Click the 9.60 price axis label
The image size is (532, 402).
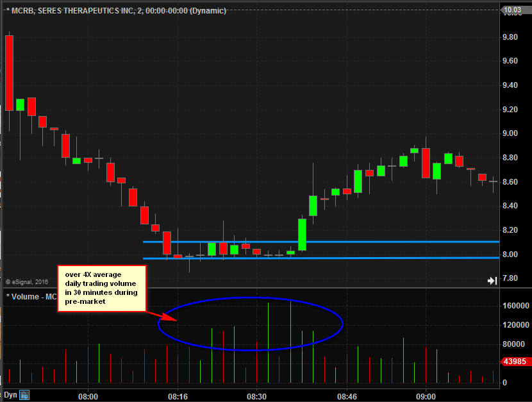510,61
